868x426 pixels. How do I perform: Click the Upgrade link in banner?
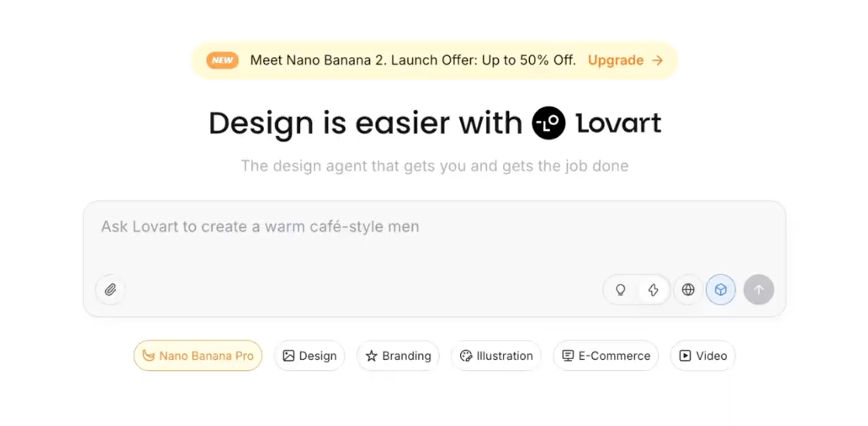625,60
